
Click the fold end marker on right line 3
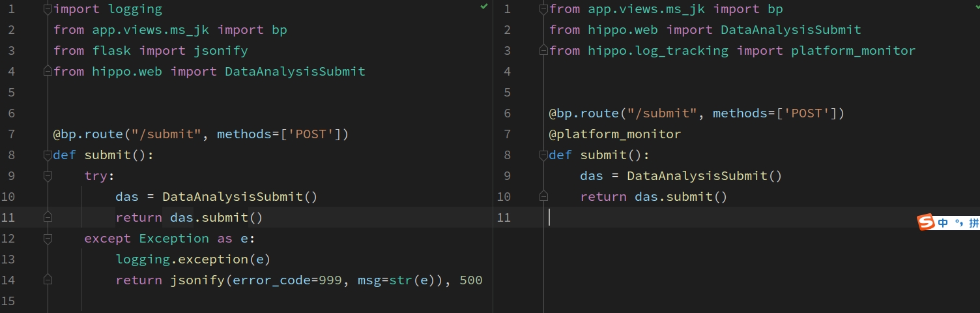(x=543, y=51)
